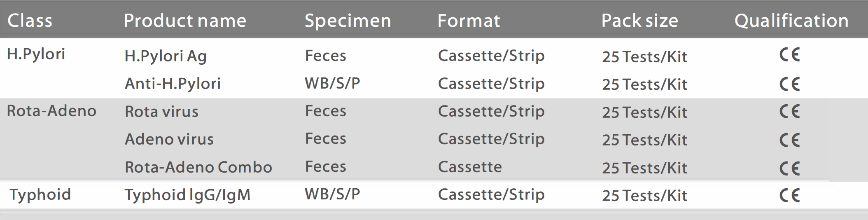Select the Format column header

pos(469,21)
